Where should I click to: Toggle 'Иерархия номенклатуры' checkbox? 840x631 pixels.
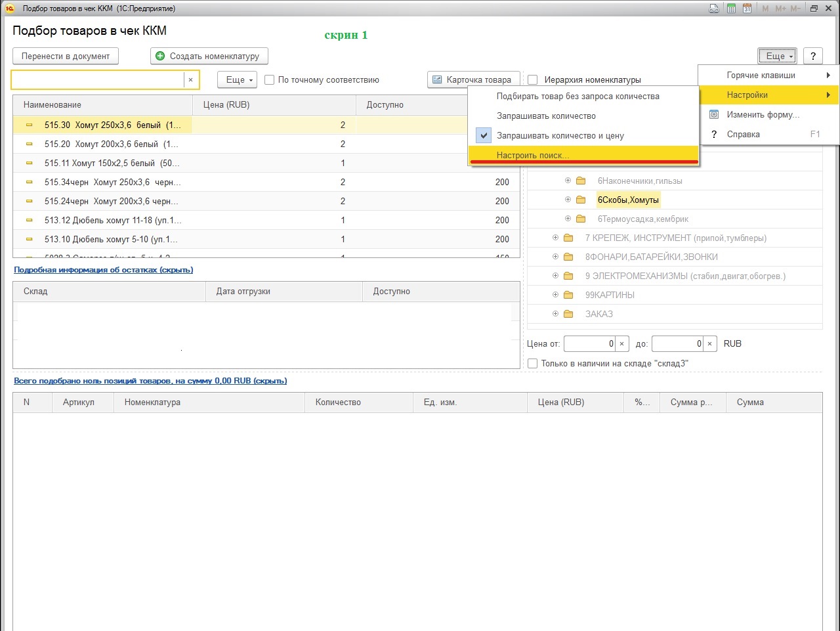(533, 79)
